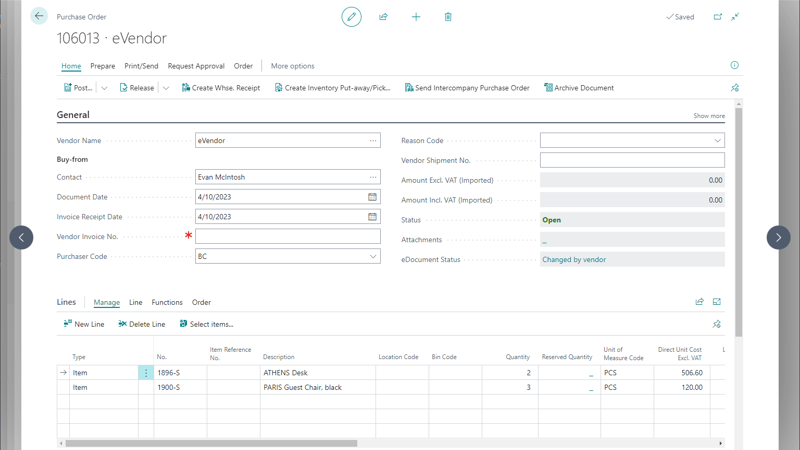This screenshot has height=450, width=800.
Task: Click the back arrow icon
Action: (x=39, y=16)
